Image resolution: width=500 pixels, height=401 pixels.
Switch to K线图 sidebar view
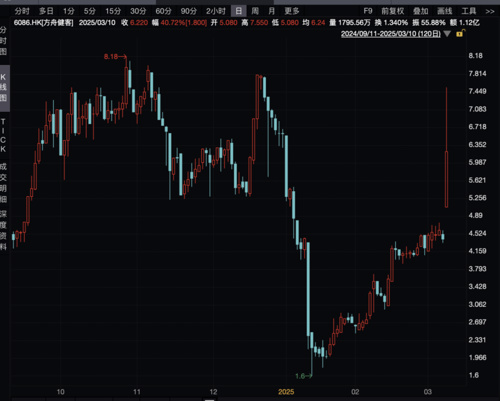click(x=4, y=88)
